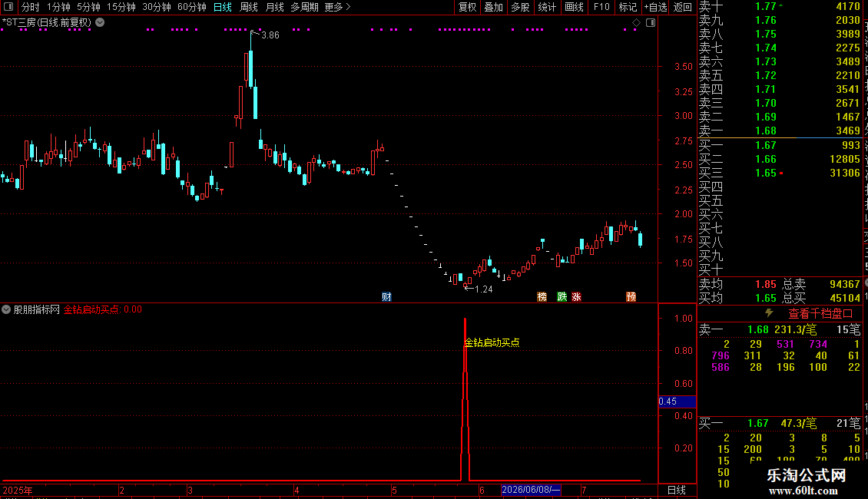Click the red 涨 marker icon
Screen dimensions: 868x499
point(576,297)
